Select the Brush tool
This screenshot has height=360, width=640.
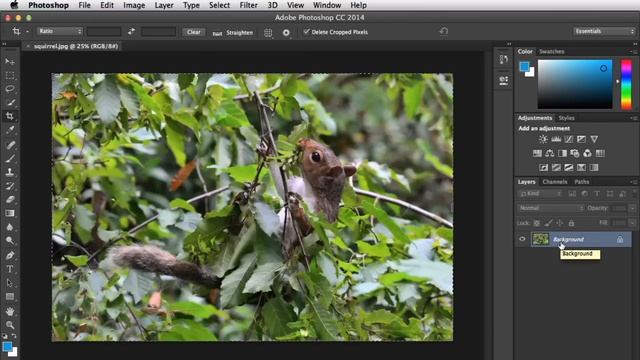pos(10,159)
